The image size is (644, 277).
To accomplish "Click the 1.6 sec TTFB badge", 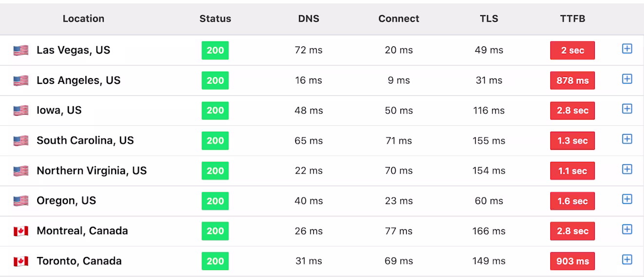I will pos(572,201).
